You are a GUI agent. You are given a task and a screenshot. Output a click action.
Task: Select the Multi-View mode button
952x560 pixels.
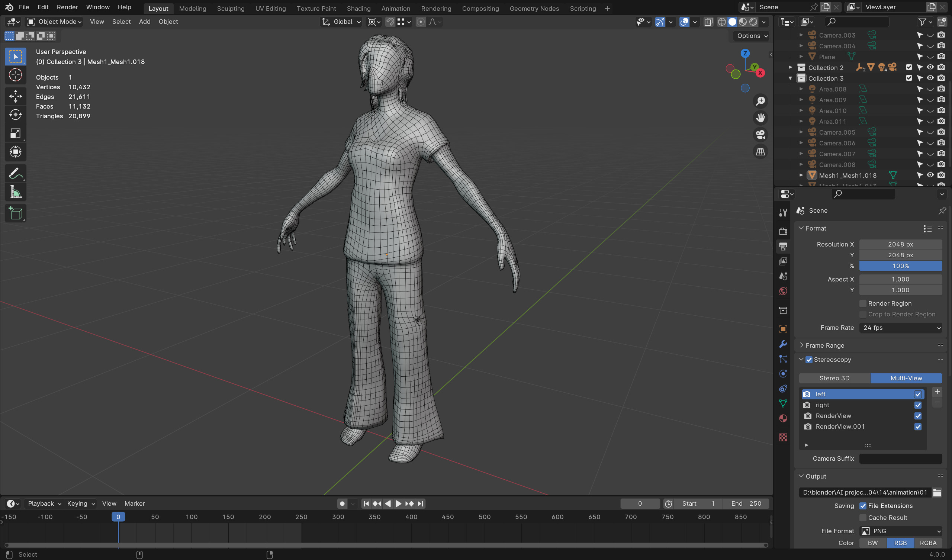coord(906,378)
